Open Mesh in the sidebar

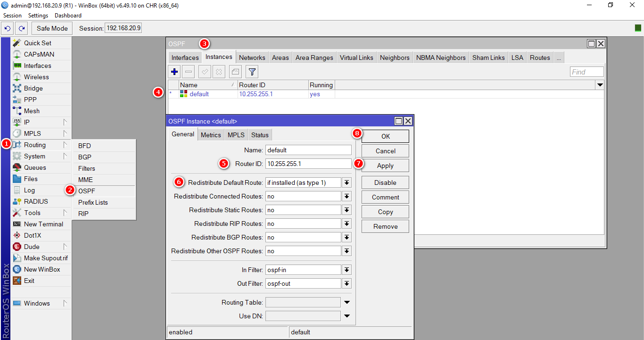pyautogui.click(x=41, y=111)
